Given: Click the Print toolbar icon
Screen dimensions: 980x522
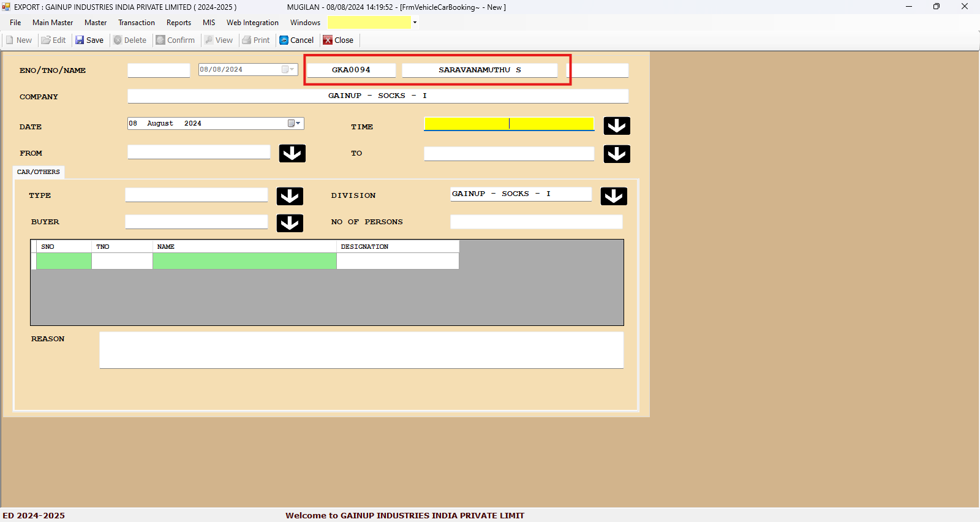Looking at the screenshot, I should tap(247, 40).
